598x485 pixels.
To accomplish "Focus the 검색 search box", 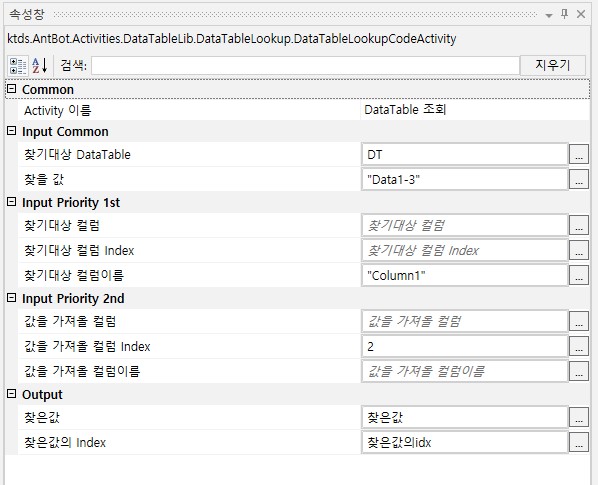I will [305, 66].
